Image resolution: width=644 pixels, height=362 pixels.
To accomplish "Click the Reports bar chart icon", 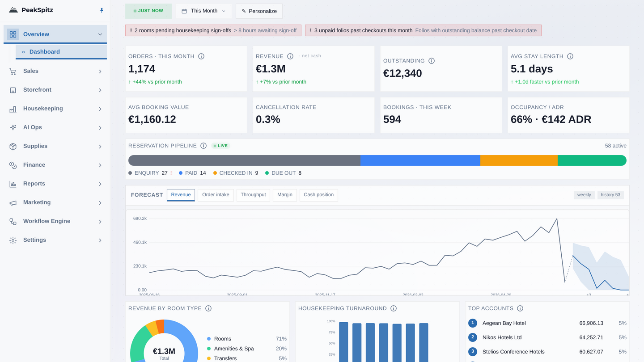I will coord(13,184).
